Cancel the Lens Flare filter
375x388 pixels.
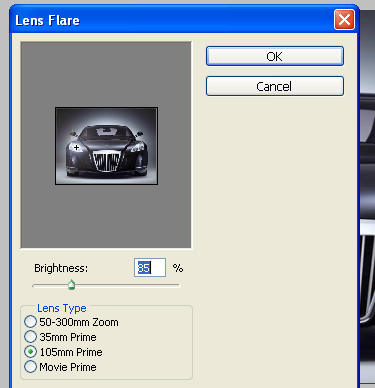pyautogui.click(x=275, y=86)
